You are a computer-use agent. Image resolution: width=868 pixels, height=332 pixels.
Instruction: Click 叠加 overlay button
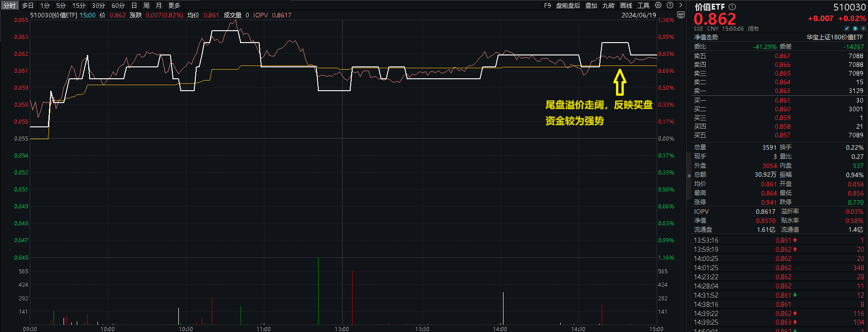tap(591, 5)
